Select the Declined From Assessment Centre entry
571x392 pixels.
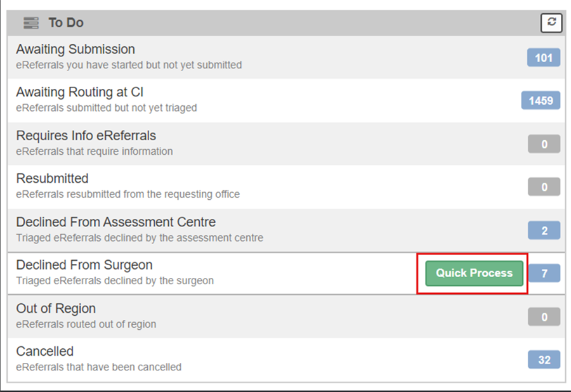(x=190, y=229)
